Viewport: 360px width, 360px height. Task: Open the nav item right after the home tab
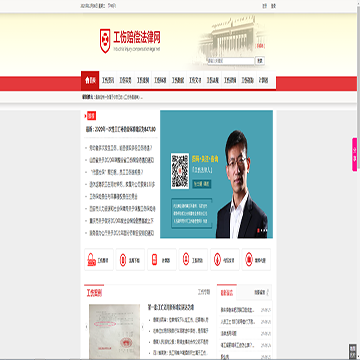click(x=108, y=80)
